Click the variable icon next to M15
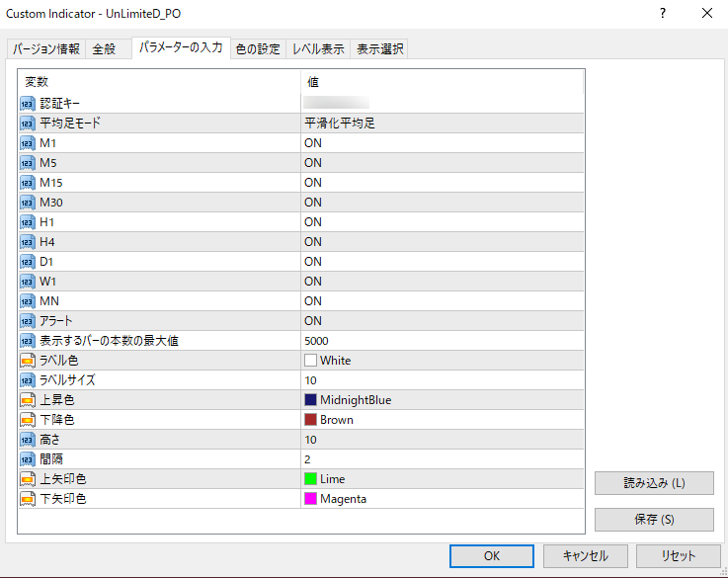Image resolution: width=728 pixels, height=578 pixels. (28, 183)
